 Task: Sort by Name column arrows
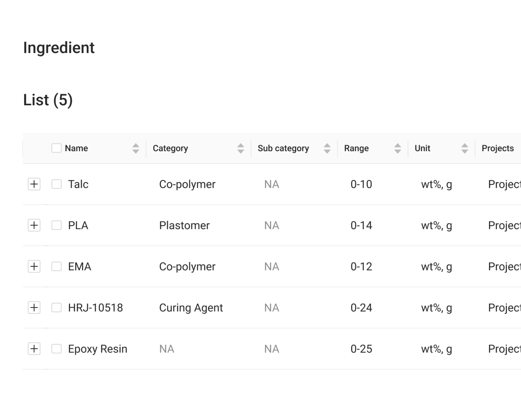136,148
